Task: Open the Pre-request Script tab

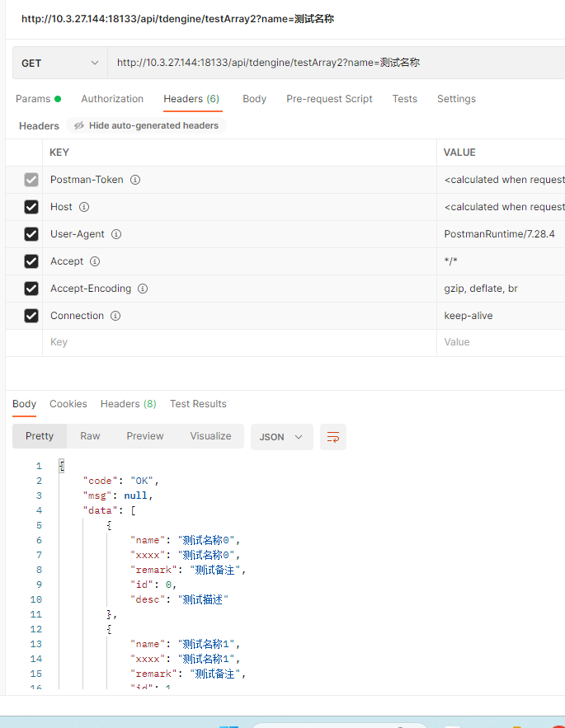Action: 329,99
